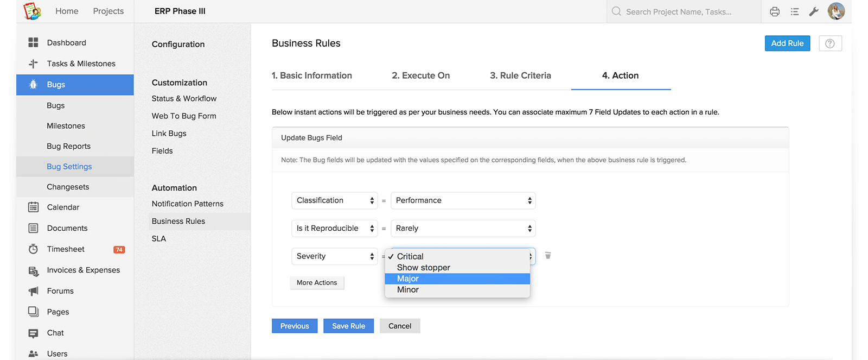Click the Add Rule button
The height and width of the screenshot is (360, 868).
[787, 43]
